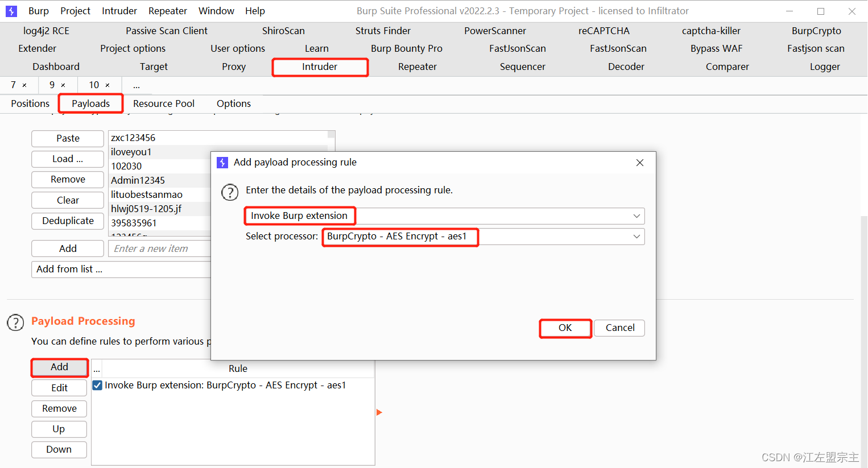The image size is (868, 468).
Task: Open the Sequencer tab
Action: click(523, 67)
